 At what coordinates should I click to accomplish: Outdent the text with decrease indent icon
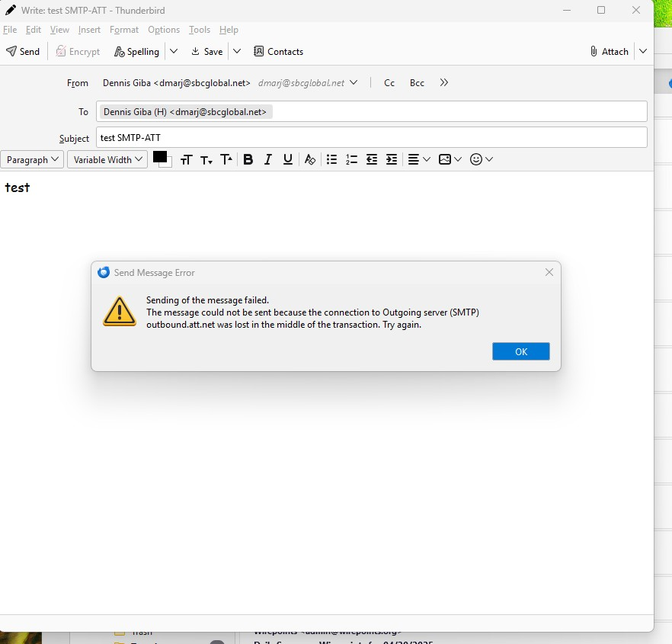(x=372, y=159)
